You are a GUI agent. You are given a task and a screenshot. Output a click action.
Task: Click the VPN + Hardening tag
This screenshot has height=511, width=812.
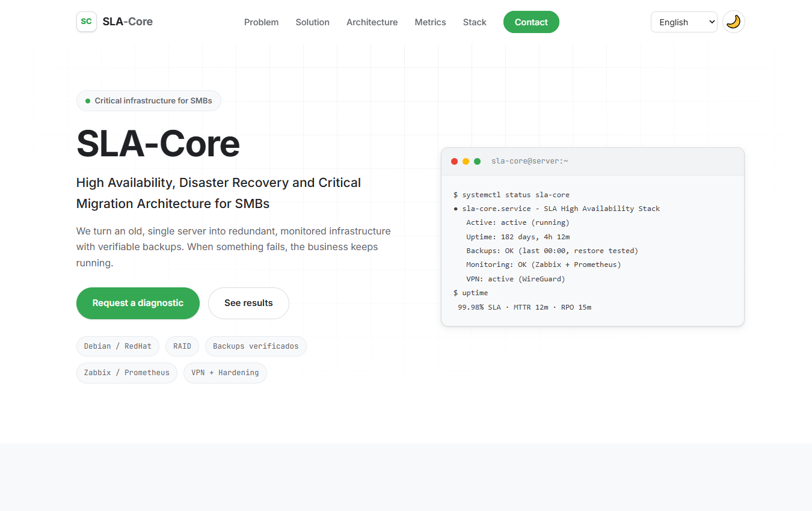(x=225, y=373)
